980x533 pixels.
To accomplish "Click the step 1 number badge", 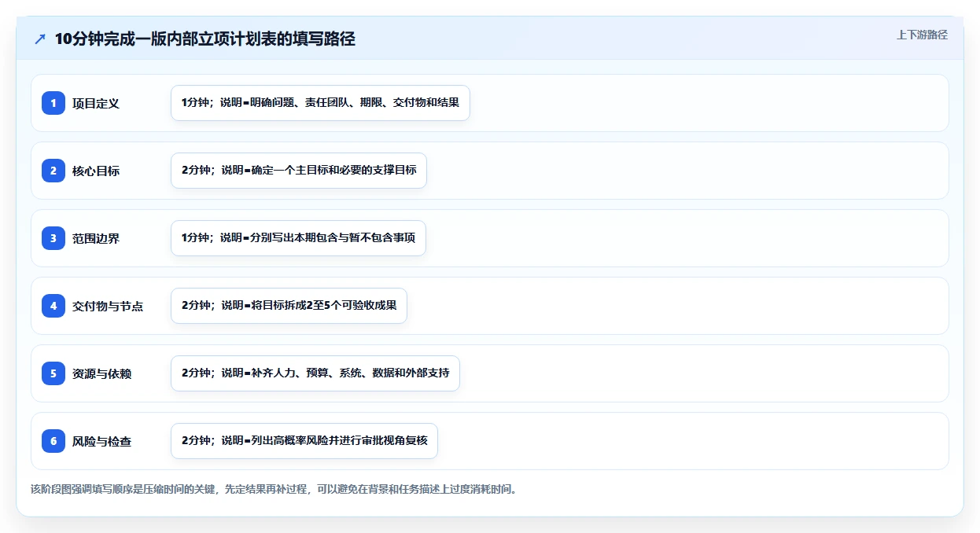I will tap(53, 103).
